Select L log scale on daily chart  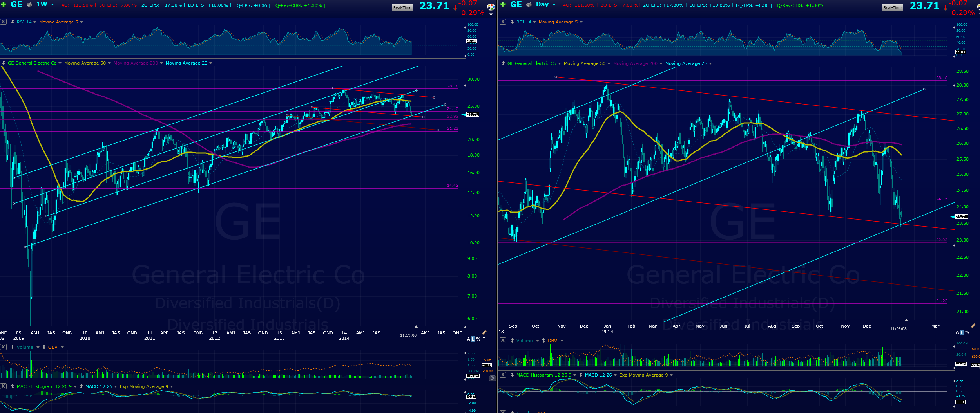[x=962, y=332]
